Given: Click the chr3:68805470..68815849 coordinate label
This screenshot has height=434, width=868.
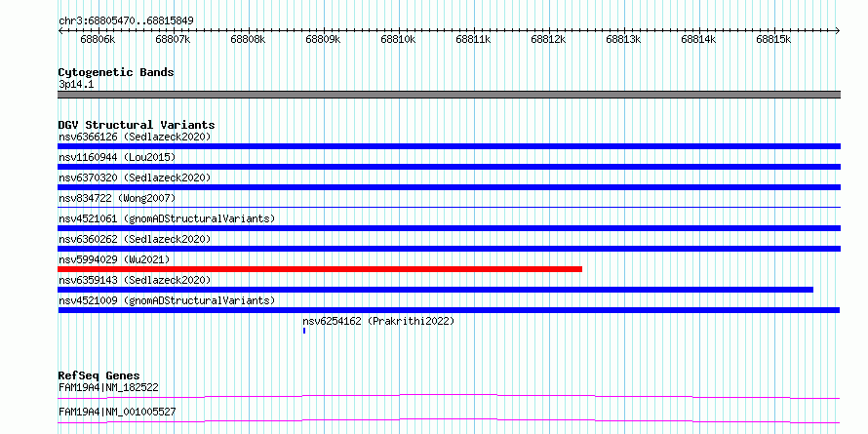Looking at the screenshot, I should pyautogui.click(x=126, y=21).
